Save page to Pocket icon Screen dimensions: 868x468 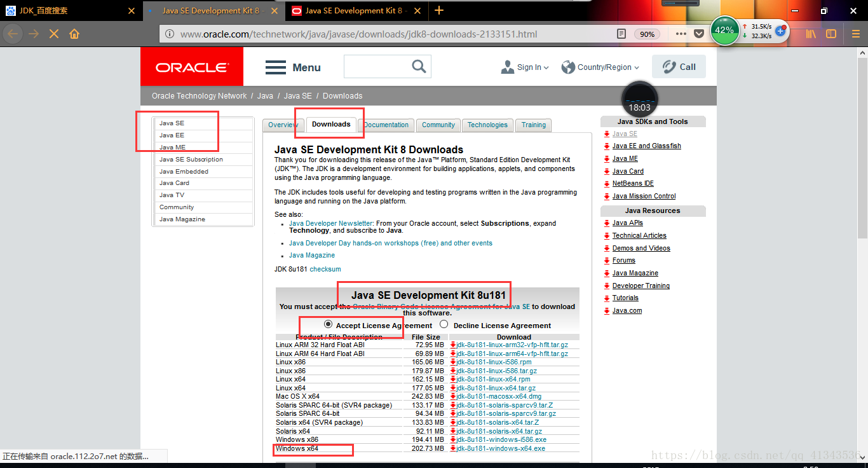(699, 34)
